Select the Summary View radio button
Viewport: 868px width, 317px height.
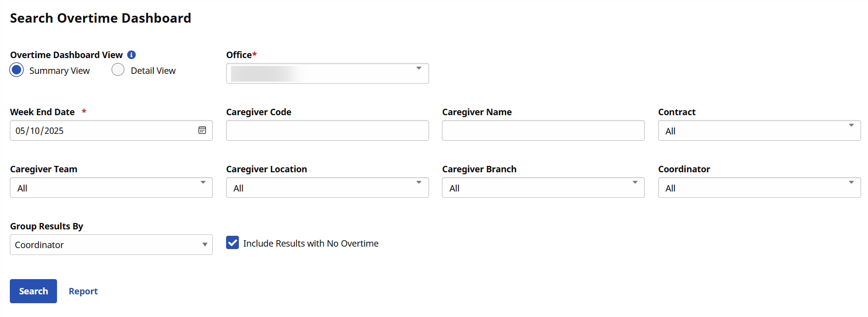click(17, 70)
